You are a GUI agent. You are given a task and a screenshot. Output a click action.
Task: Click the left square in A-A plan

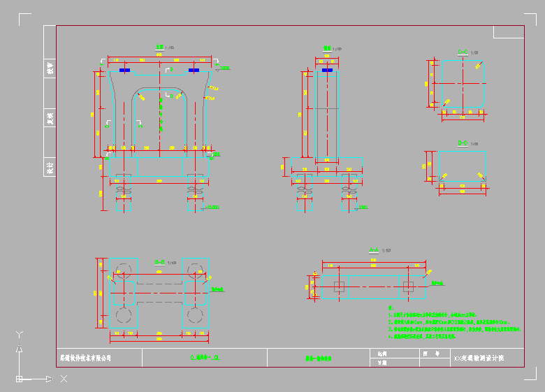339,286
